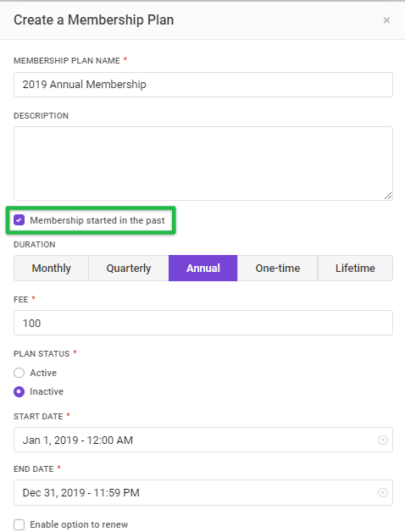
Task: Click the Description resize handle
Action: click(x=388, y=196)
